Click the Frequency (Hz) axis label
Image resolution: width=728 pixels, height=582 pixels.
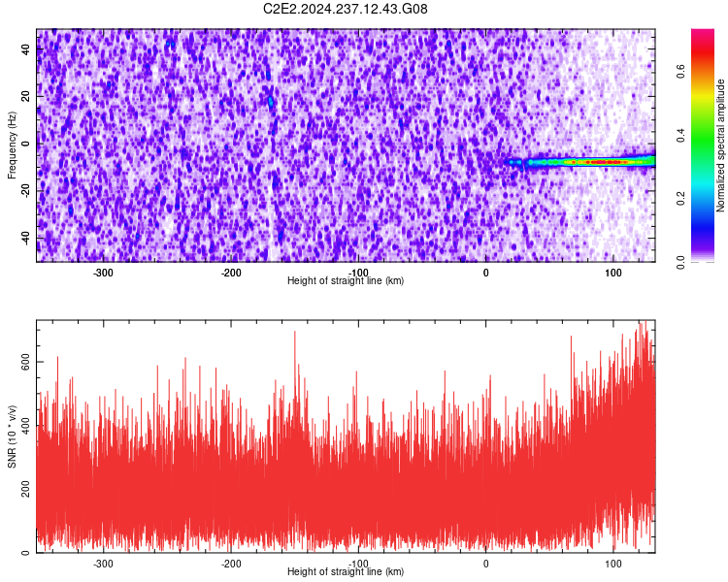pos(12,145)
